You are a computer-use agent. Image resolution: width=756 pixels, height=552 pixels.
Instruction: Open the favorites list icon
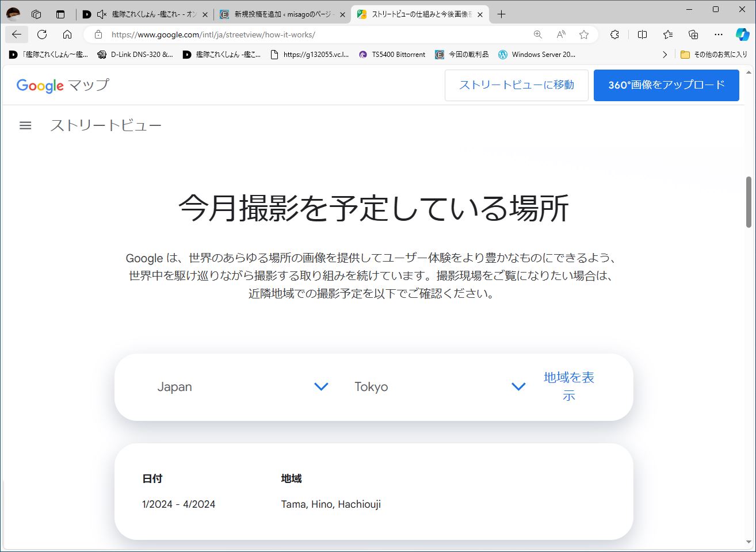pyautogui.click(x=668, y=34)
